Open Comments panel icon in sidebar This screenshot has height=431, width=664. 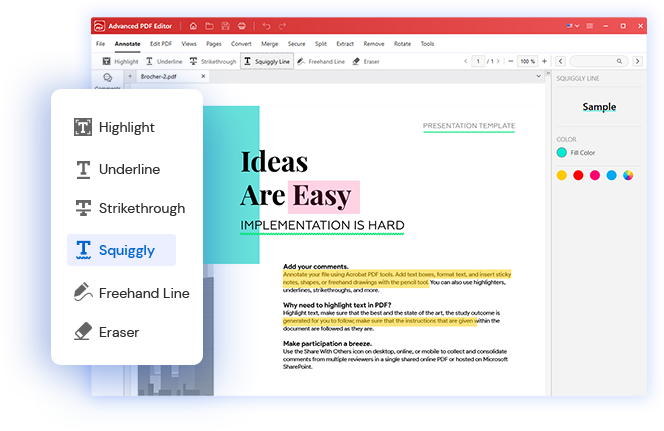(108, 77)
